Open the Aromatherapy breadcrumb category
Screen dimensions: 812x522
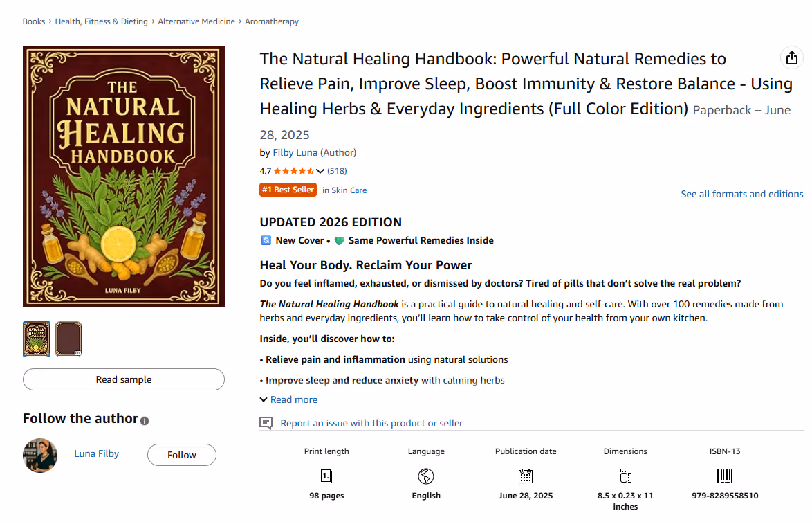pyautogui.click(x=271, y=21)
